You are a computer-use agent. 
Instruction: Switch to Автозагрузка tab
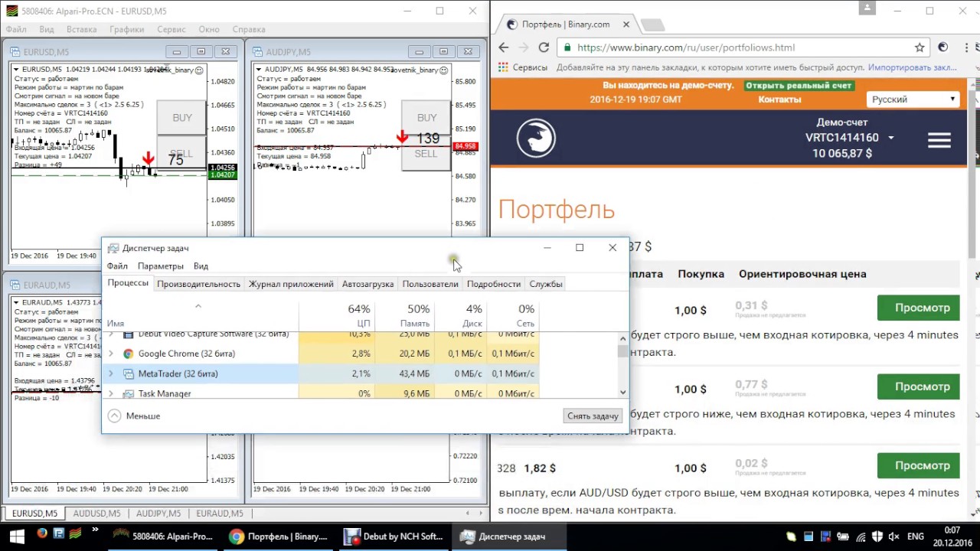[x=368, y=284]
